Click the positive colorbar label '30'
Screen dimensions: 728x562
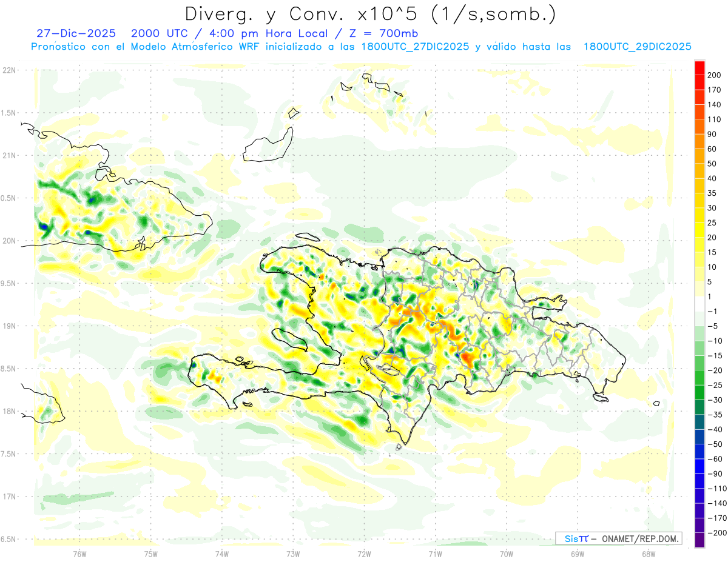pos(713,208)
